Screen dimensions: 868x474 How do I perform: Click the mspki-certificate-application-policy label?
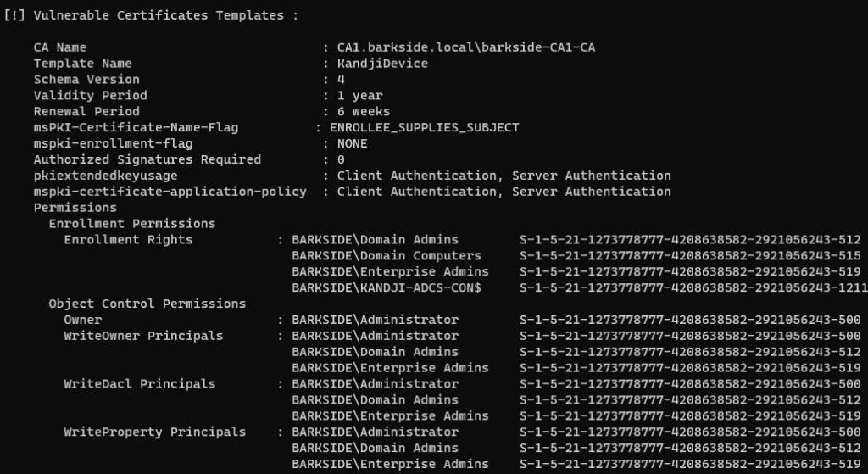[x=170, y=192]
